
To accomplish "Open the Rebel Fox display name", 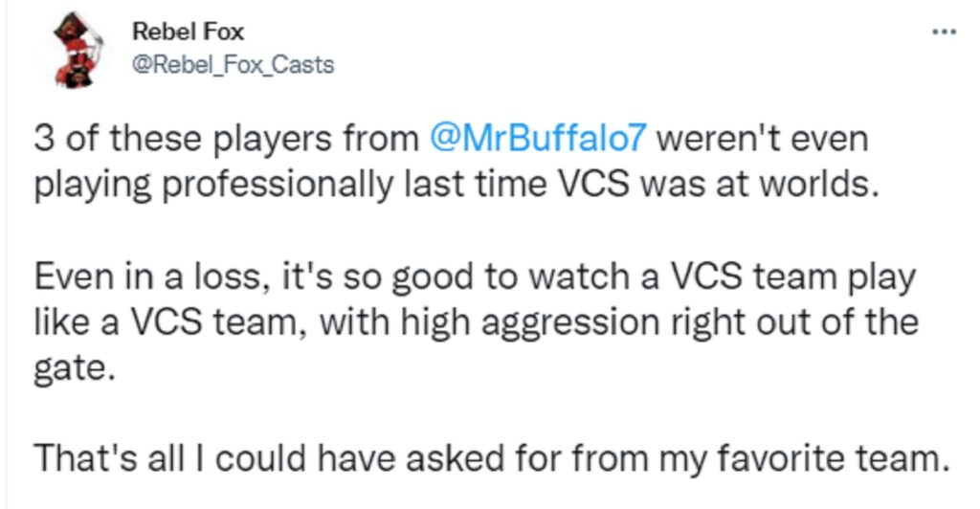I will click(x=189, y=32).
